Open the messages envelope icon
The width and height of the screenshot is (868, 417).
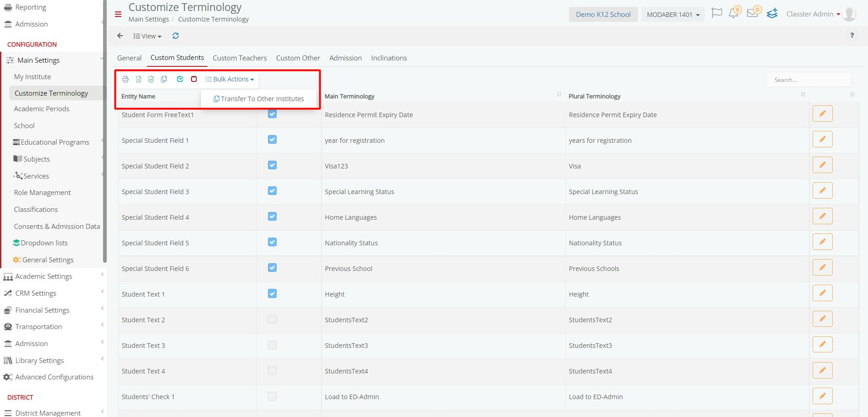coord(753,13)
